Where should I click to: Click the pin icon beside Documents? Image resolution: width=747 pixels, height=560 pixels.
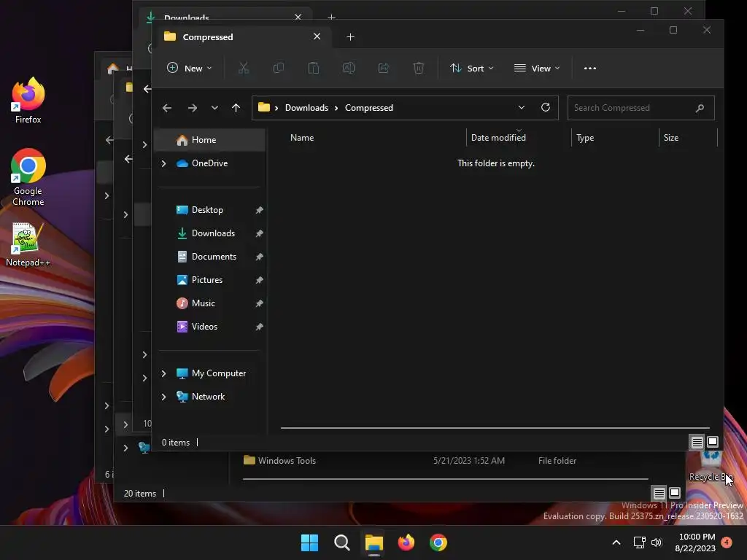click(259, 257)
